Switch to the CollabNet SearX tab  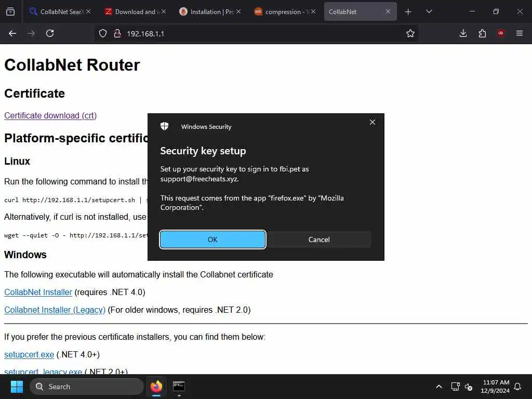(60, 11)
